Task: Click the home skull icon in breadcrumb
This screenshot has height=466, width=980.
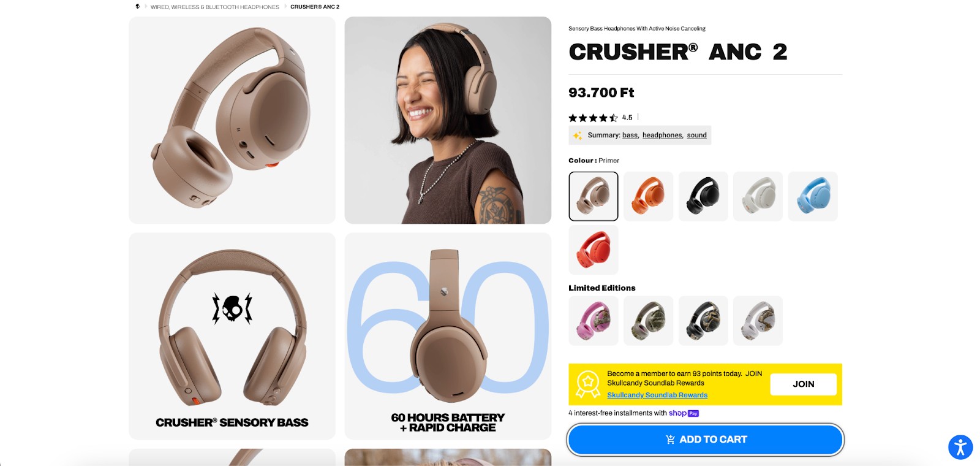Action: pyautogui.click(x=137, y=7)
